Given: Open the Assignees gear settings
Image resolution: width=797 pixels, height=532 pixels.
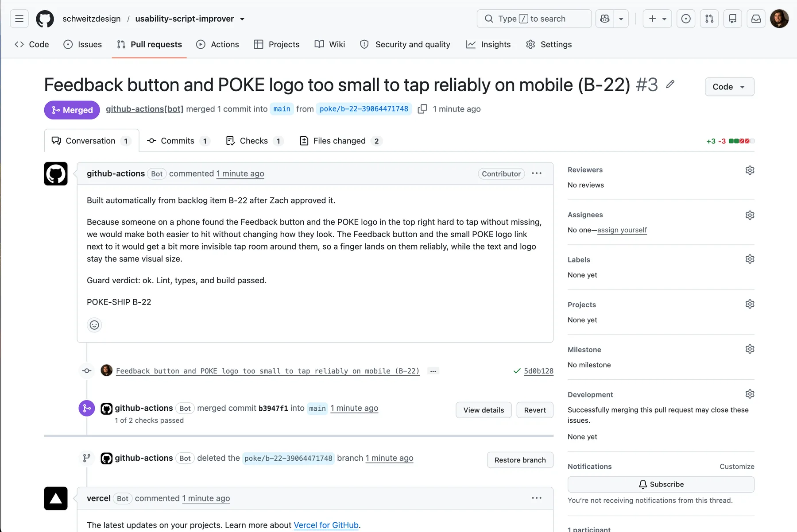Looking at the screenshot, I should (750, 215).
